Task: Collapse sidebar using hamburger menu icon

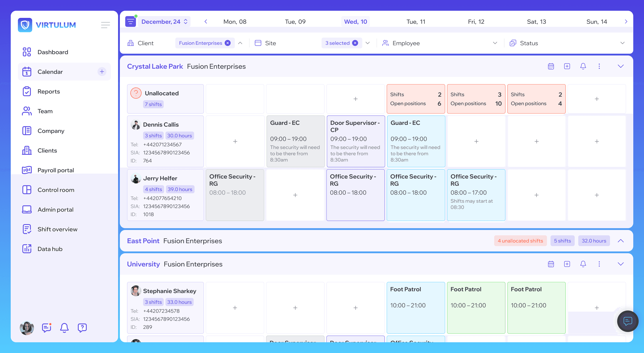Action: [105, 25]
